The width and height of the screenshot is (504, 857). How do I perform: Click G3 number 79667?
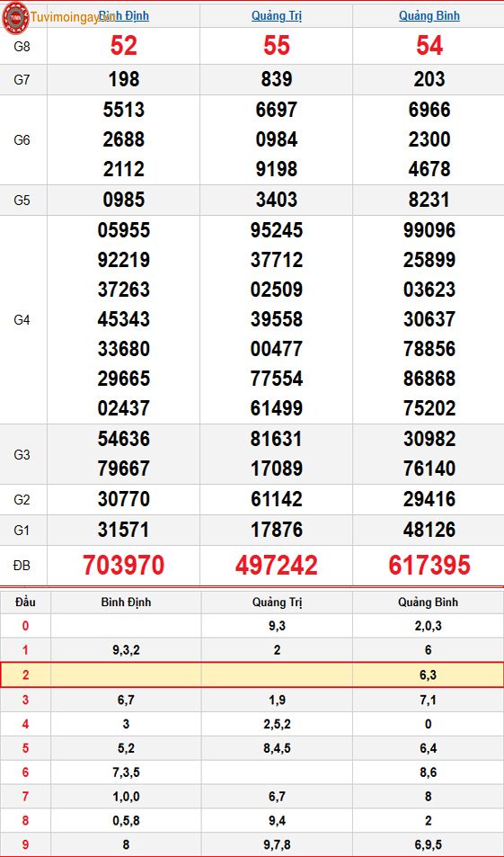coord(124,469)
